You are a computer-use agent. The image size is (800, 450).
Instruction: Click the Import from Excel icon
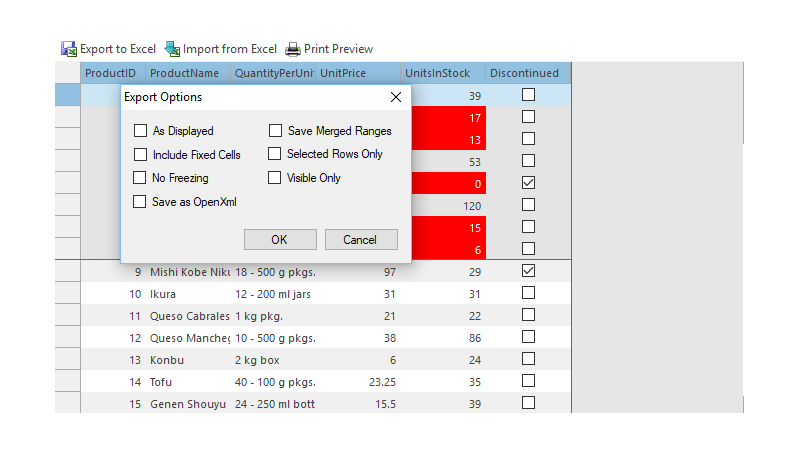pyautogui.click(x=172, y=49)
